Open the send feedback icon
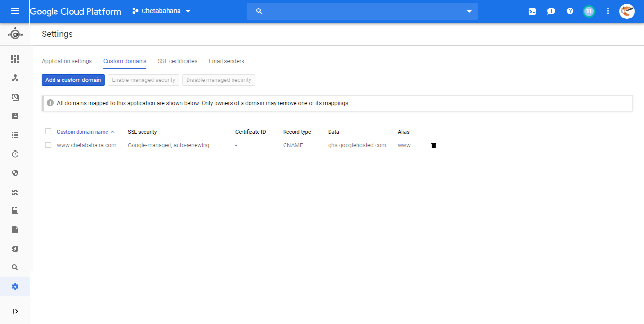 (x=551, y=11)
